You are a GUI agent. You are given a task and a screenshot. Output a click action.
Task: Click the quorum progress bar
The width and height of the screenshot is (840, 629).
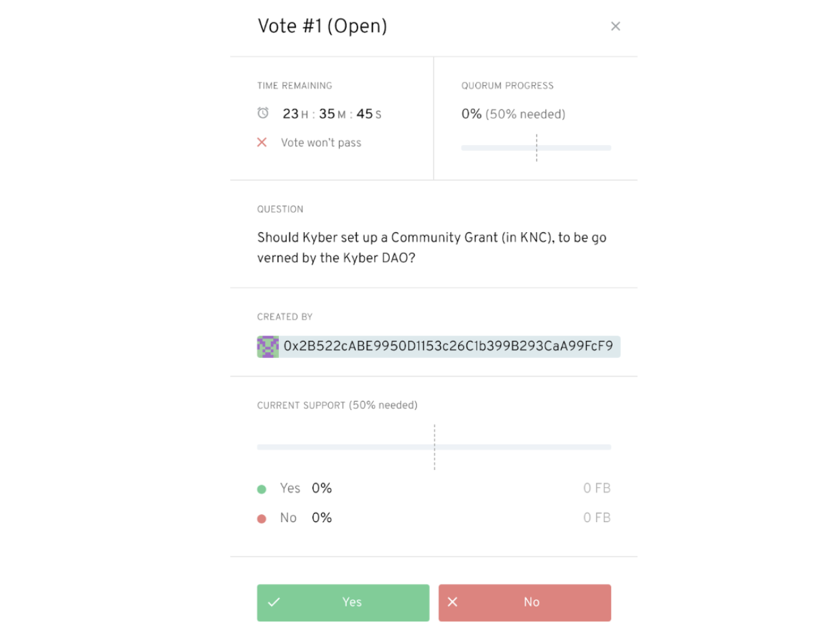[x=536, y=148]
